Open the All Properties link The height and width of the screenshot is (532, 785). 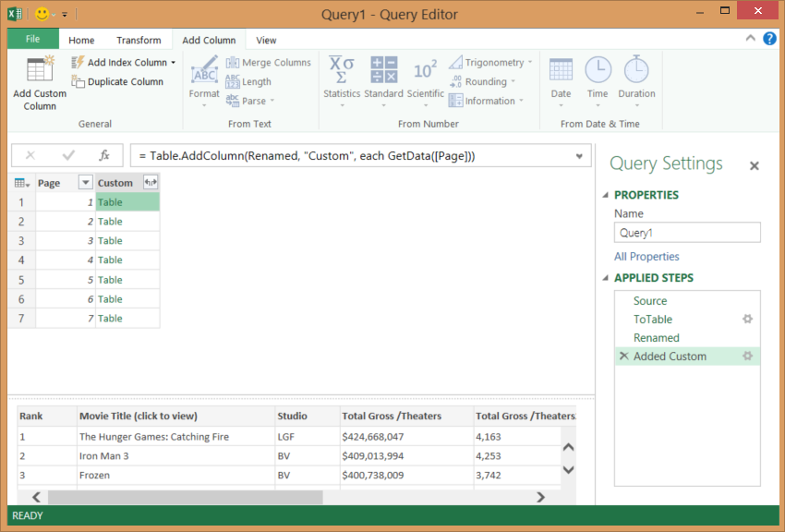click(x=646, y=256)
